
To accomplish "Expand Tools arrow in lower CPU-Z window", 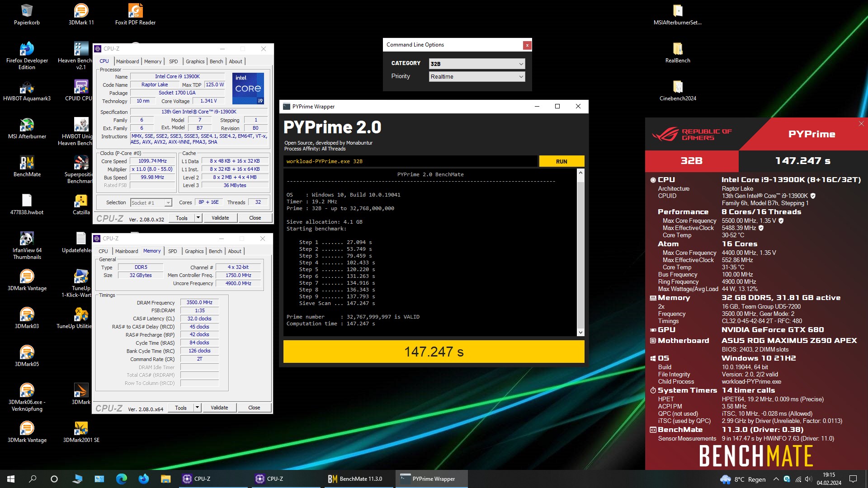I will (197, 408).
